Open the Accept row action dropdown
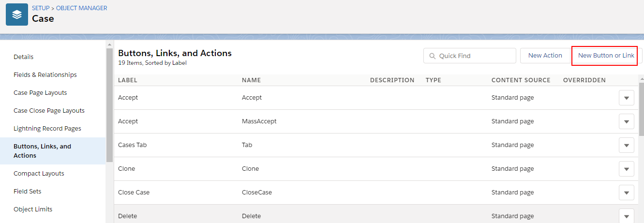 tap(627, 98)
